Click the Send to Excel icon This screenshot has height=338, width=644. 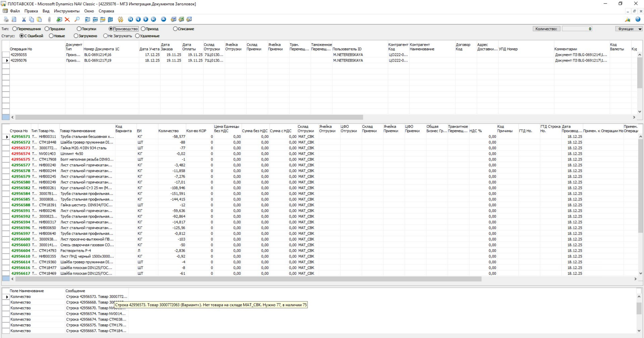click(x=181, y=19)
